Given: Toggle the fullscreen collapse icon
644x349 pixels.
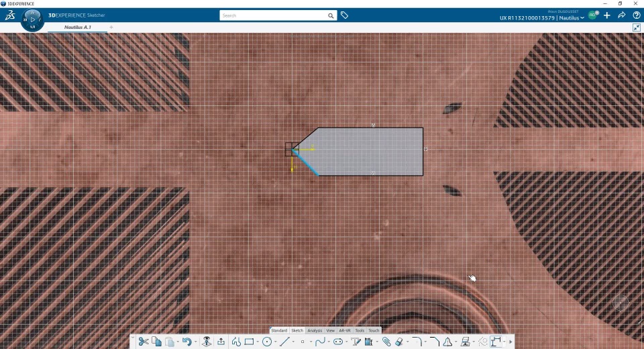Looking at the screenshot, I should point(637,28).
